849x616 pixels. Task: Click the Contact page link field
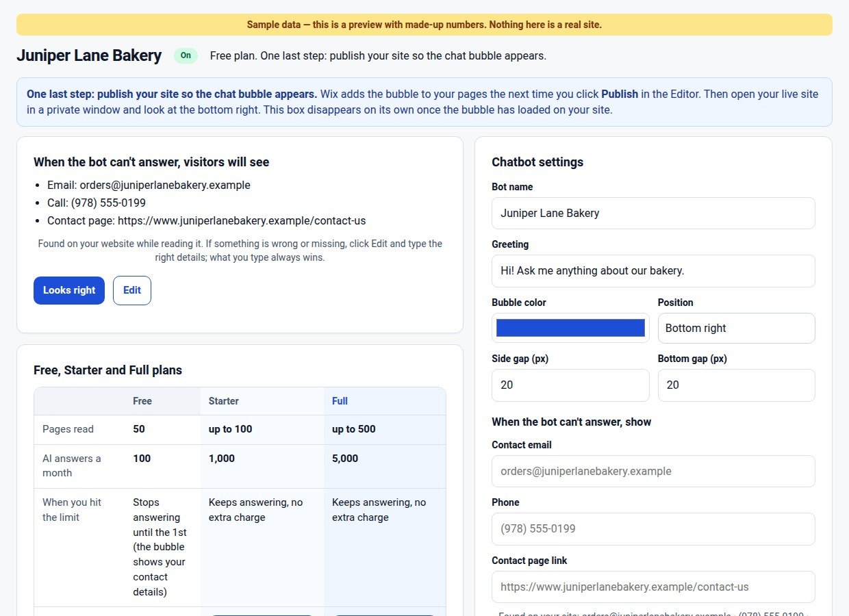[x=653, y=587]
